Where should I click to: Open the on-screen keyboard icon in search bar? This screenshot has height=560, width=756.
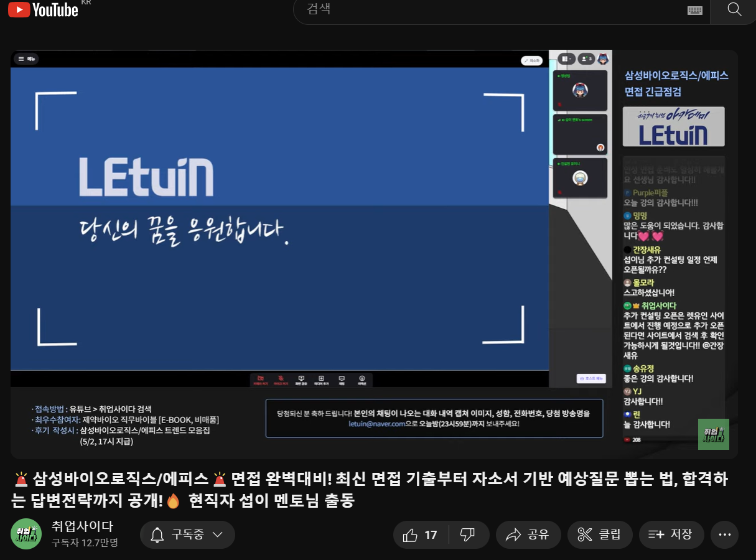coord(694,10)
